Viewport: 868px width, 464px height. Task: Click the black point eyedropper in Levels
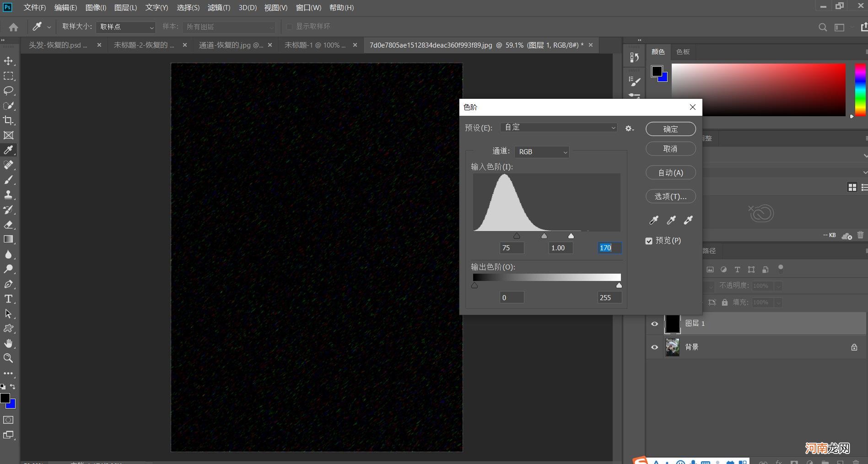pyautogui.click(x=654, y=220)
